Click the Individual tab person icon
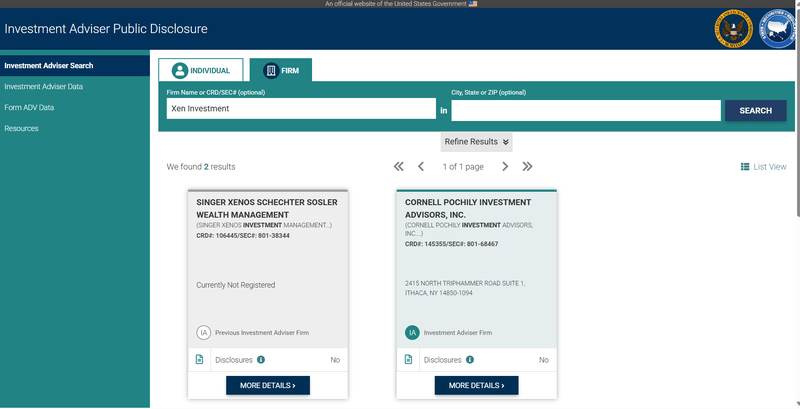 point(180,71)
